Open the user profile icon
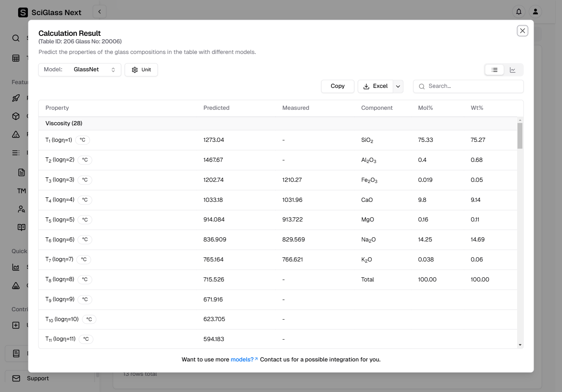 click(535, 12)
